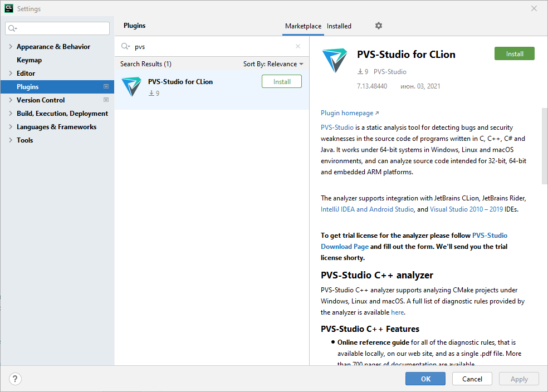The image size is (548, 392).
Task: Install PVS-Studio using the green button
Action: (x=514, y=54)
